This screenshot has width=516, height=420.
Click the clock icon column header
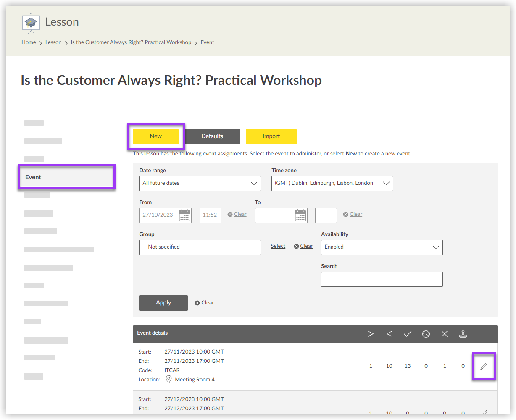point(426,334)
